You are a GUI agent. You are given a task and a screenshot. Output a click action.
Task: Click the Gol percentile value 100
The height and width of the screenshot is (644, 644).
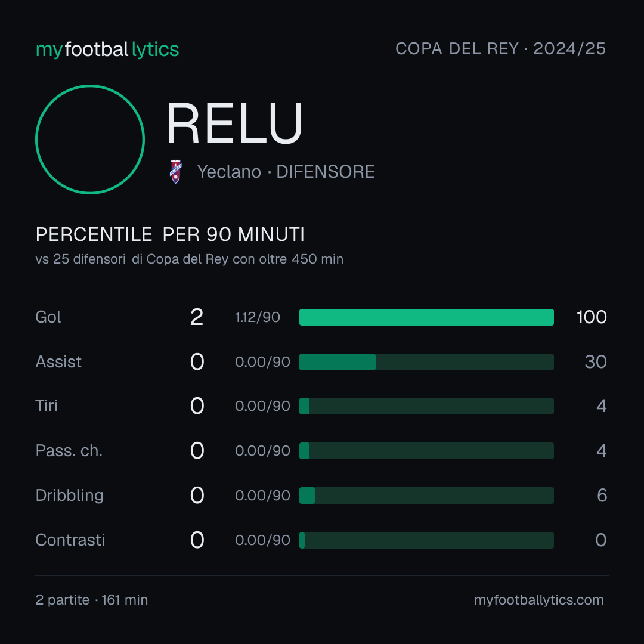[x=592, y=317]
